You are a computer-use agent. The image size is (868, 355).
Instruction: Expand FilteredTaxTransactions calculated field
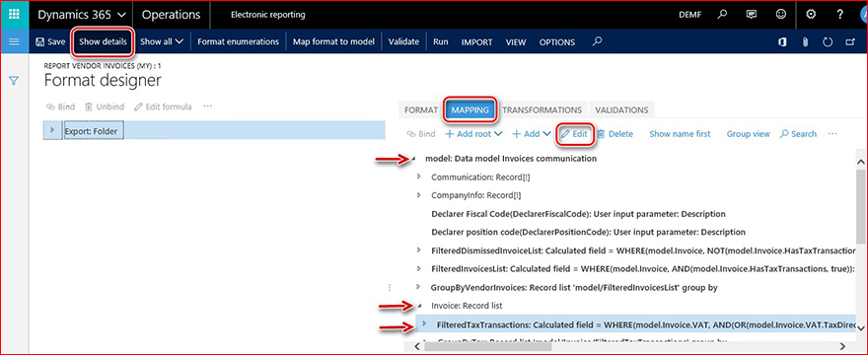click(424, 323)
